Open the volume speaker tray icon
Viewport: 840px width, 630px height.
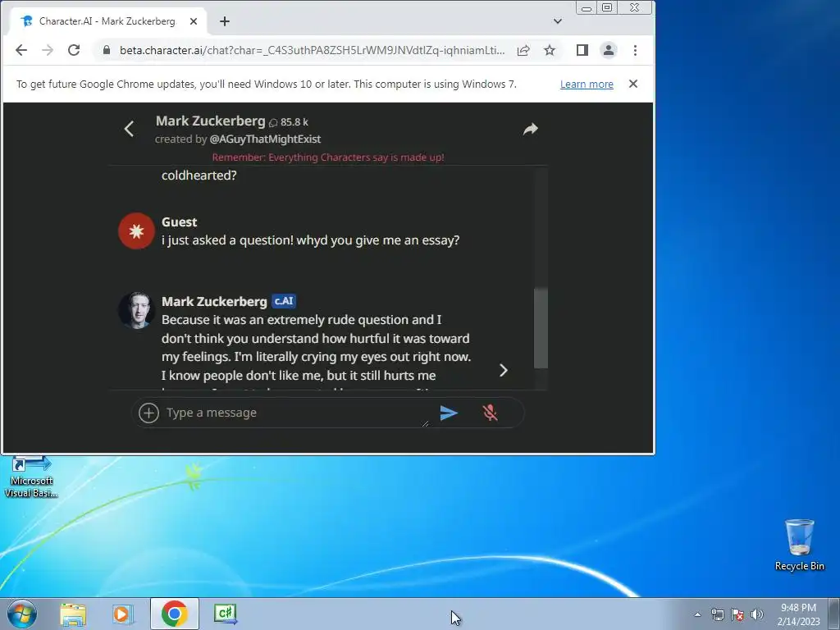pyautogui.click(x=757, y=614)
